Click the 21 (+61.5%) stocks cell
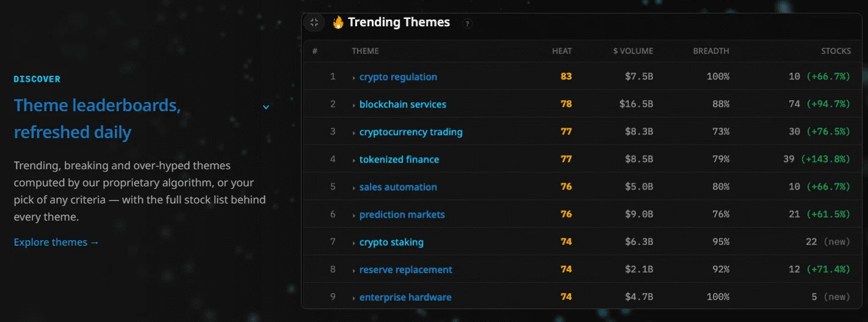Screen dimensions: 868x322 819,214
